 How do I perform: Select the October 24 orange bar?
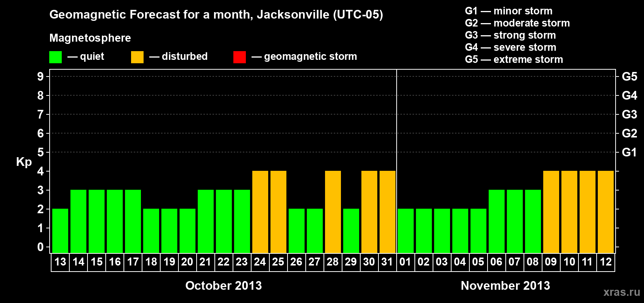[260, 212]
